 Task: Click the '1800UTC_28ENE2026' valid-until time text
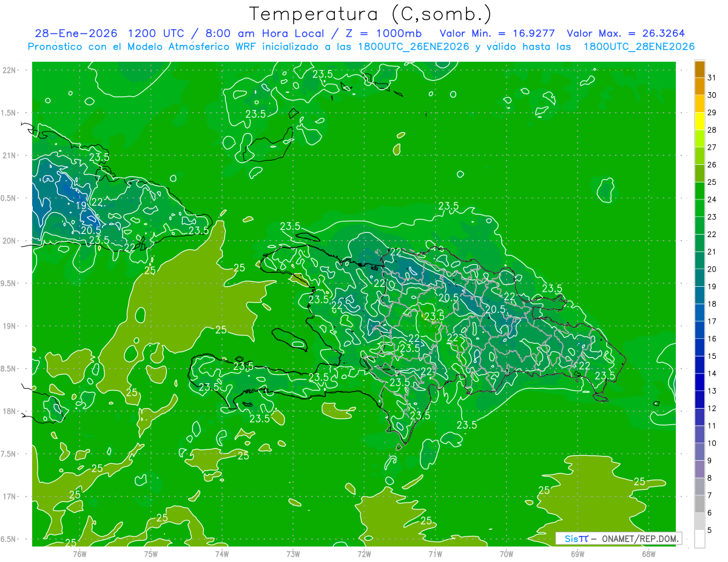639,47
